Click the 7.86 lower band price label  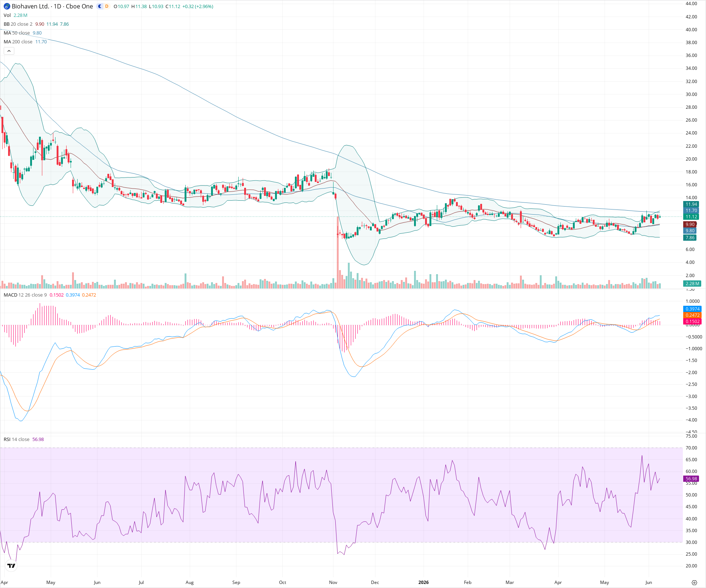click(690, 238)
